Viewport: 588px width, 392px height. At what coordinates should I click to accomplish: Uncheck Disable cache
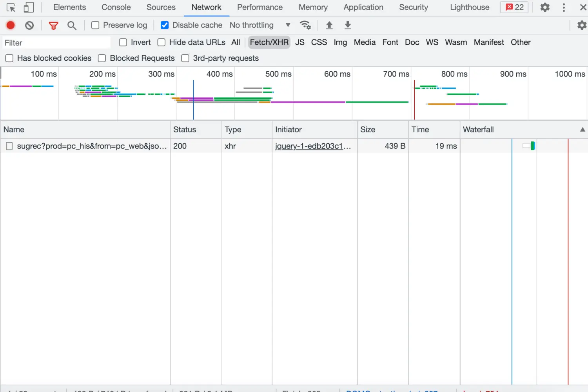click(165, 25)
